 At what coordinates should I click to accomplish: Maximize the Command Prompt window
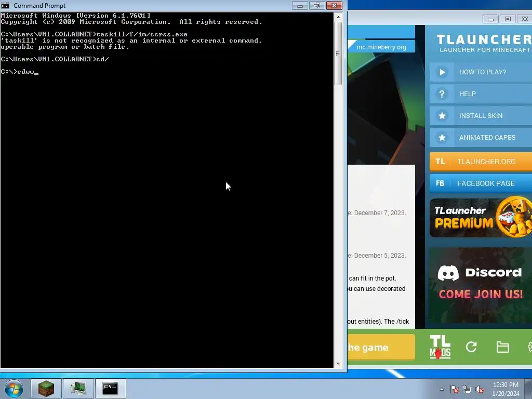tap(317, 5)
